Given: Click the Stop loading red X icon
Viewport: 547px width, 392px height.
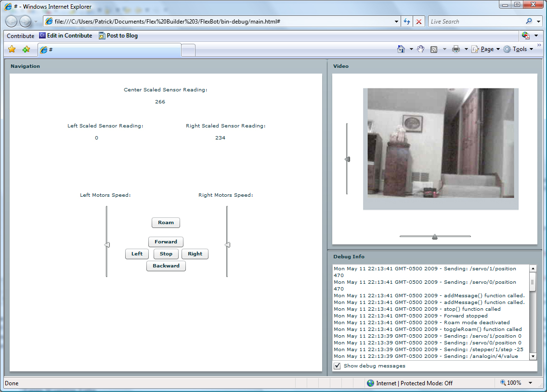Looking at the screenshot, I should click(419, 22).
